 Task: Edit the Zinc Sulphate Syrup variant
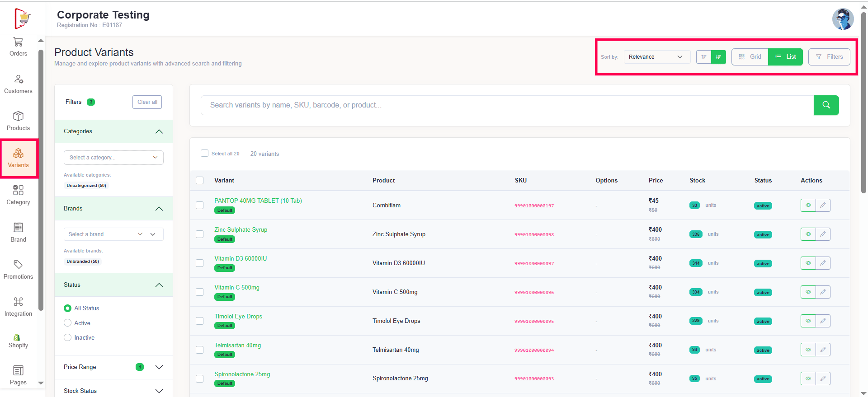point(823,234)
